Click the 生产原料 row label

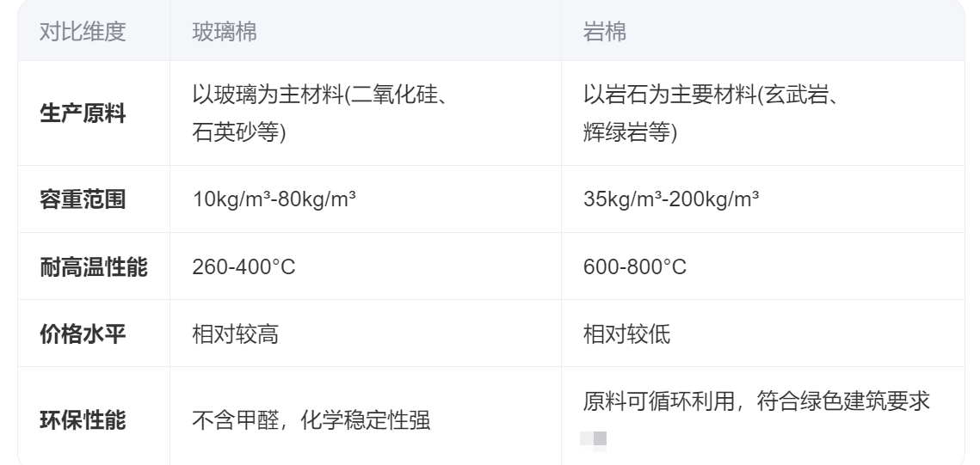point(83,113)
